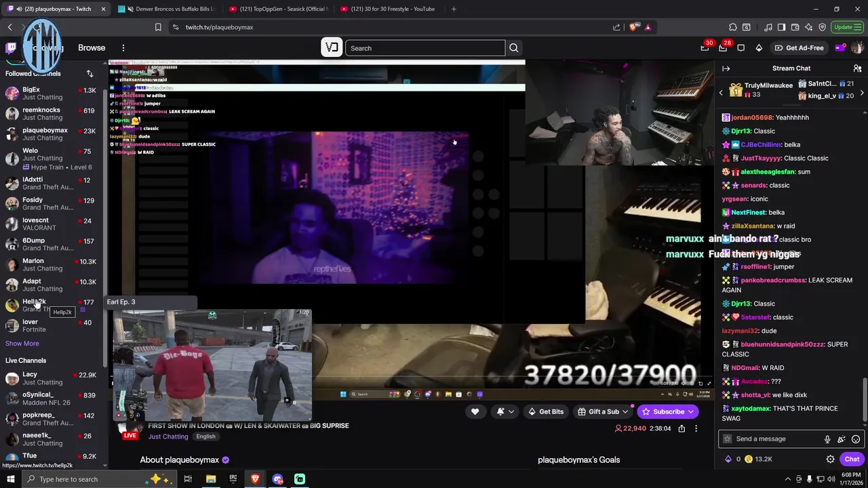Follow the channel with the heart button

point(475,411)
